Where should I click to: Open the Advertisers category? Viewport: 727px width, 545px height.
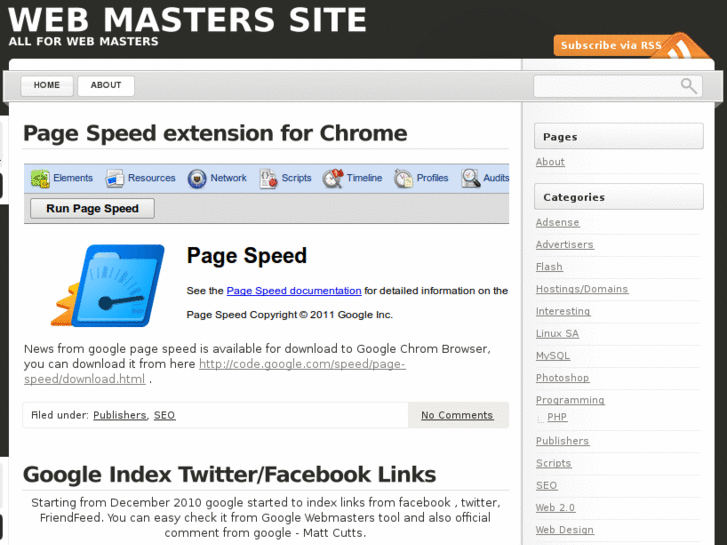[x=564, y=244]
